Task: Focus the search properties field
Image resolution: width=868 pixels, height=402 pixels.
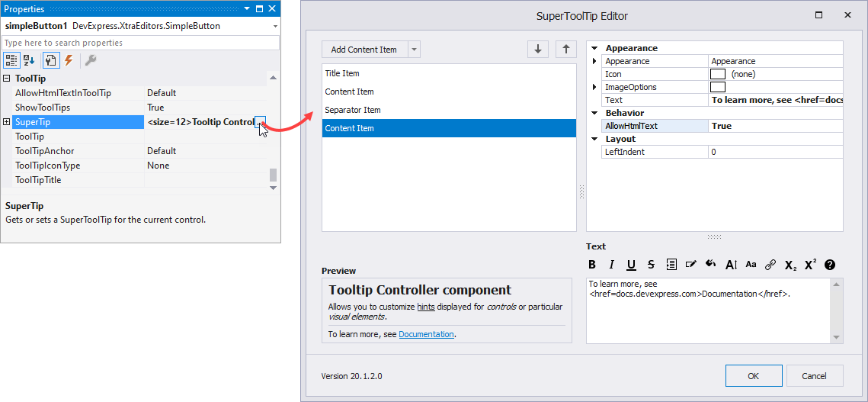Action: (141, 43)
